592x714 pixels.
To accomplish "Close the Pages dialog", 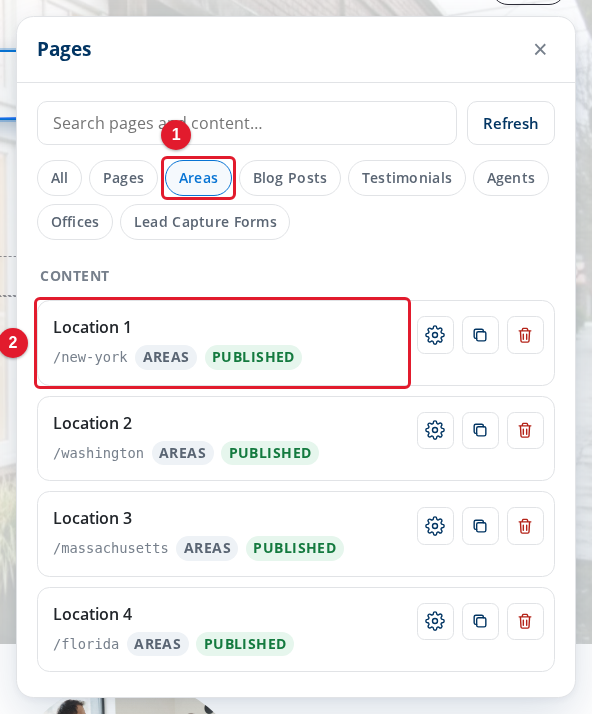I will [x=540, y=49].
